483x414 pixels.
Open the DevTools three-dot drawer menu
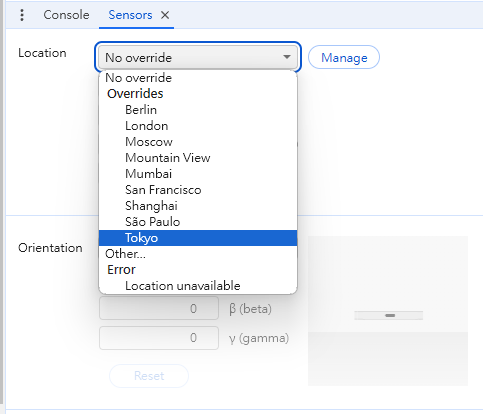[22, 15]
